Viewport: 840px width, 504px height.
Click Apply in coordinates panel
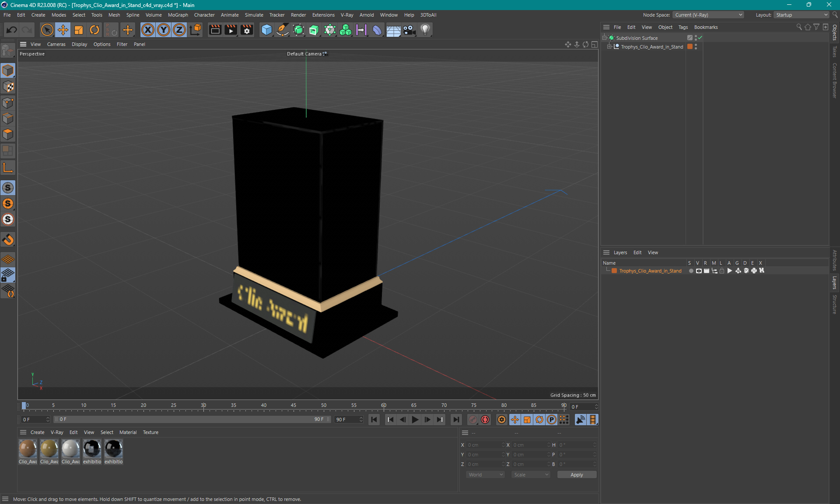(577, 475)
